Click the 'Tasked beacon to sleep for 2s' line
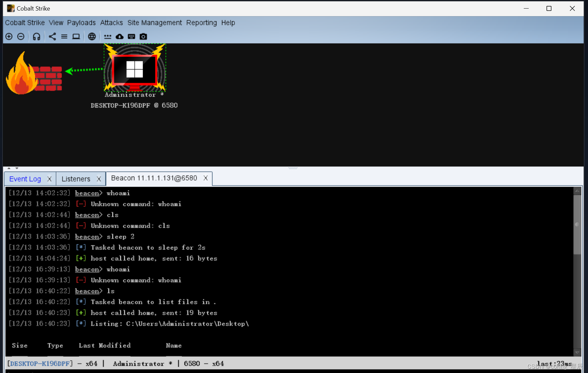The image size is (588, 373). point(107,247)
